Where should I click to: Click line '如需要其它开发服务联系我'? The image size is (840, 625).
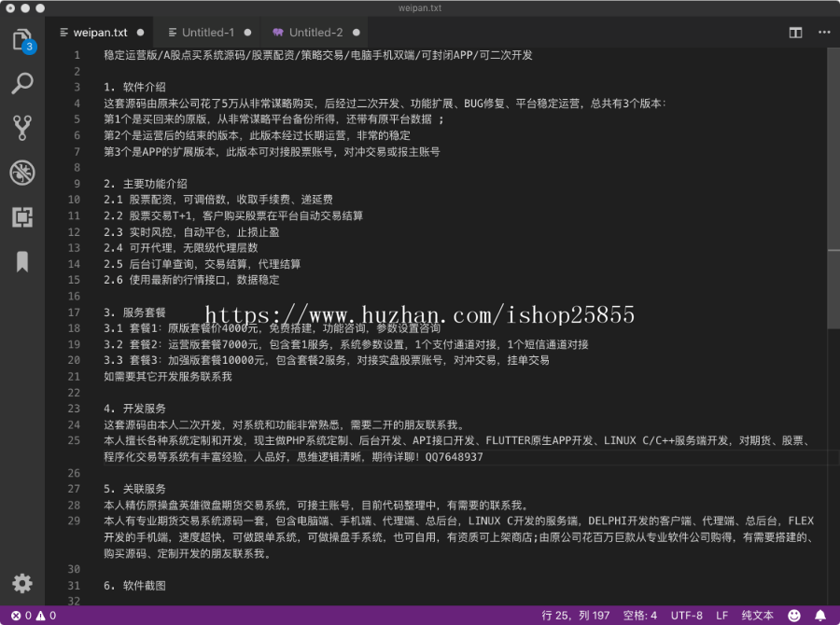(168, 377)
